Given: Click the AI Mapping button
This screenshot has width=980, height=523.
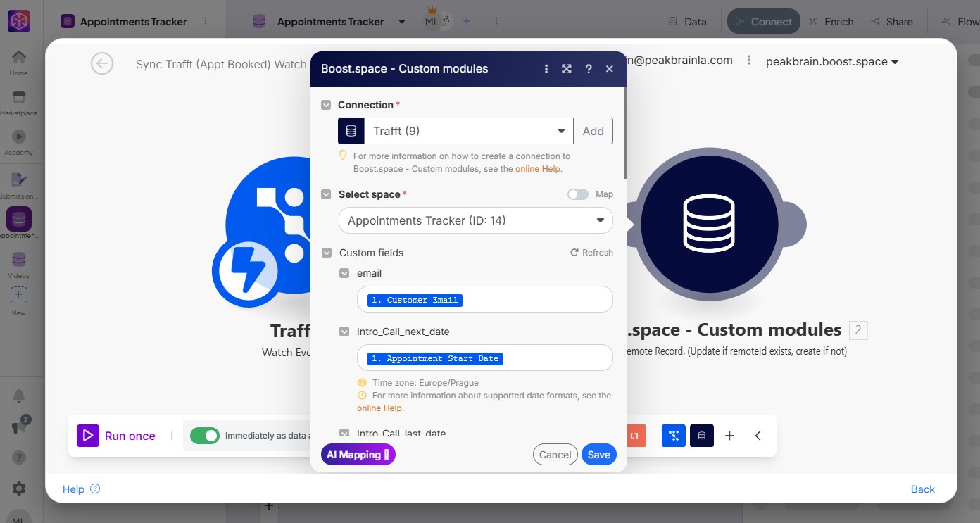Looking at the screenshot, I should click(358, 455).
